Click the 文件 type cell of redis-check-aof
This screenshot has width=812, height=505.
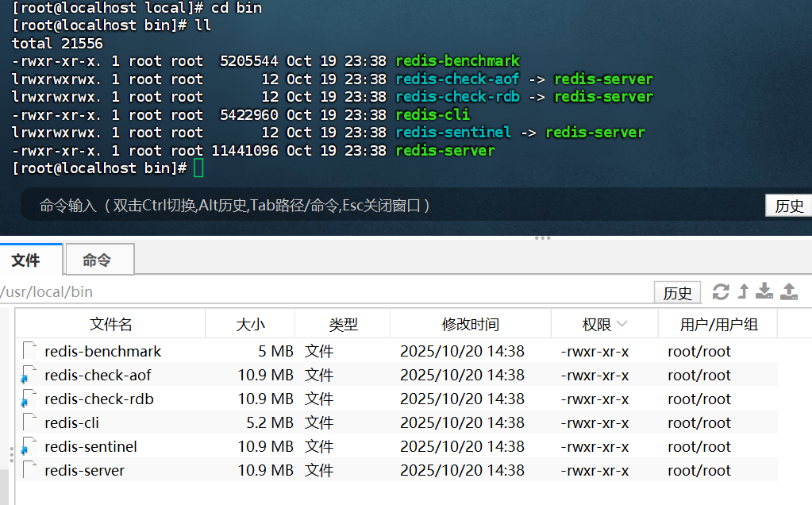click(x=319, y=375)
